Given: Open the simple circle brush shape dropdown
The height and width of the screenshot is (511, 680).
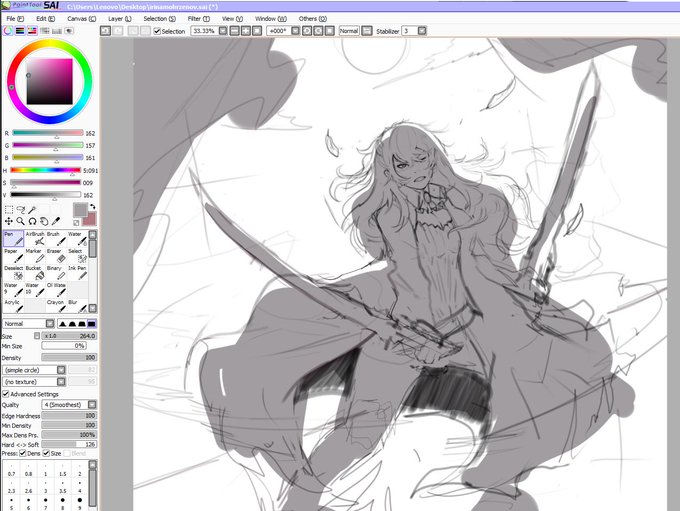Looking at the screenshot, I should tap(61, 370).
